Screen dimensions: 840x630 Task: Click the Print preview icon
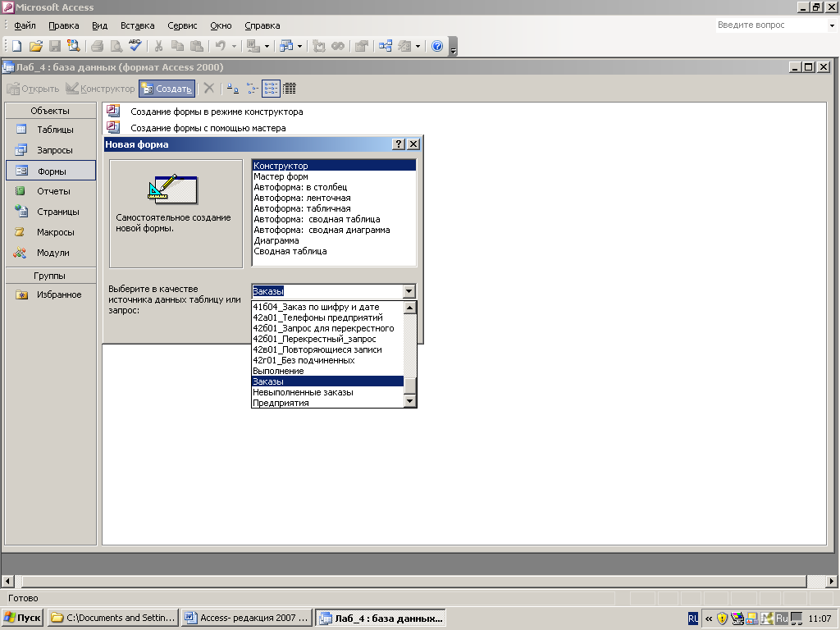point(116,46)
